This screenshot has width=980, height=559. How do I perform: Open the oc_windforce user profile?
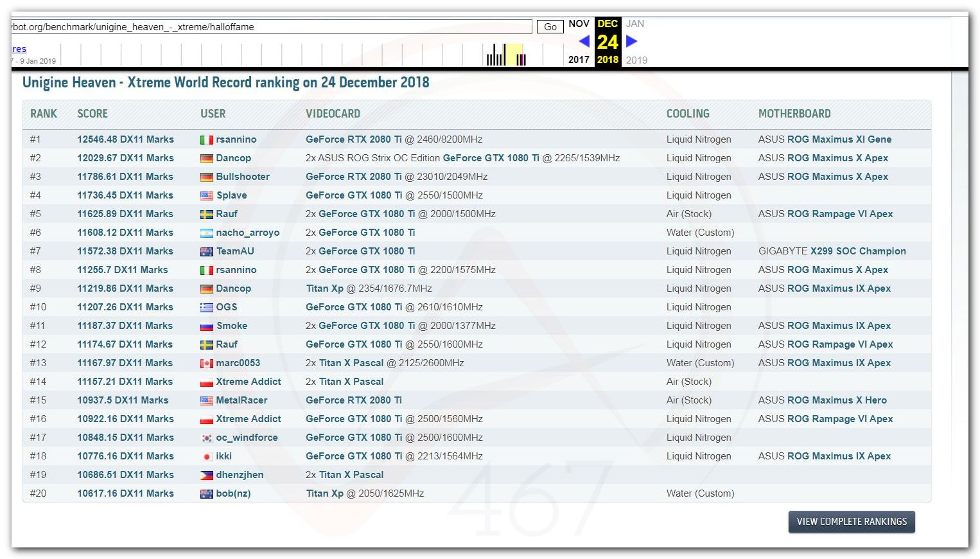tap(247, 438)
